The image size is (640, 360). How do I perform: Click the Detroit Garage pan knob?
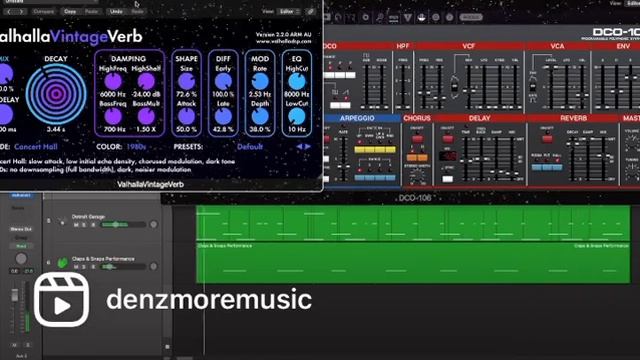pyautogui.click(x=154, y=224)
